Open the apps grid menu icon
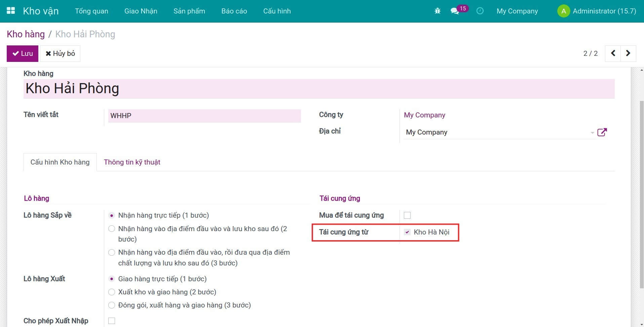The image size is (644, 327). pos(11,11)
